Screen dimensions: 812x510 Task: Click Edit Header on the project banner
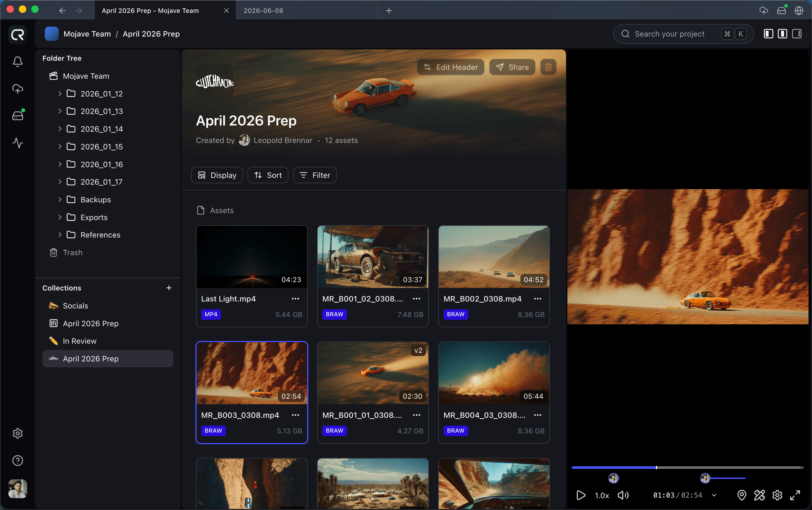click(x=450, y=67)
